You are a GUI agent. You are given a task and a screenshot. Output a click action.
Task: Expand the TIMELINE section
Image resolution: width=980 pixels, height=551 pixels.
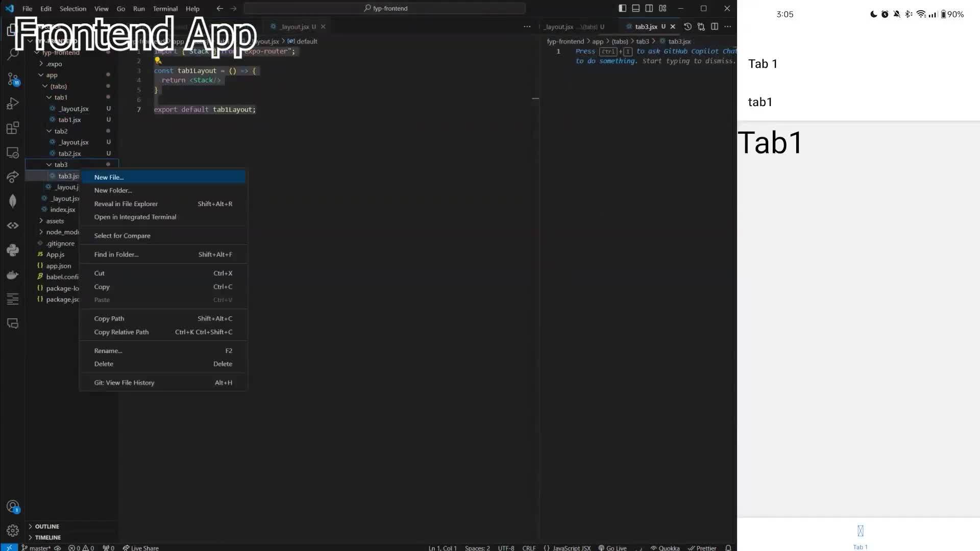coord(47,537)
